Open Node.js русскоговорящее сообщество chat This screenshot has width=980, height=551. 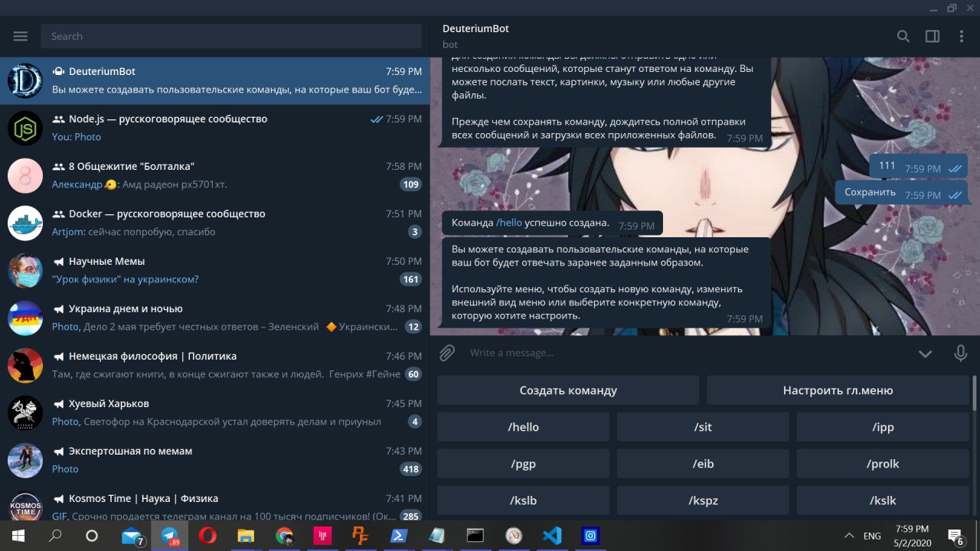tap(214, 129)
